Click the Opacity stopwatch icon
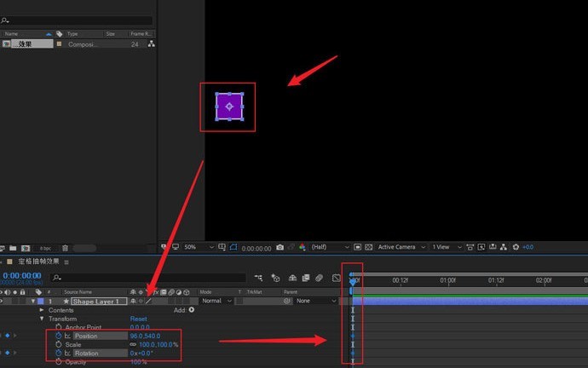The width and height of the screenshot is (588, 368). pyautogui.click(x=59, y=362)
